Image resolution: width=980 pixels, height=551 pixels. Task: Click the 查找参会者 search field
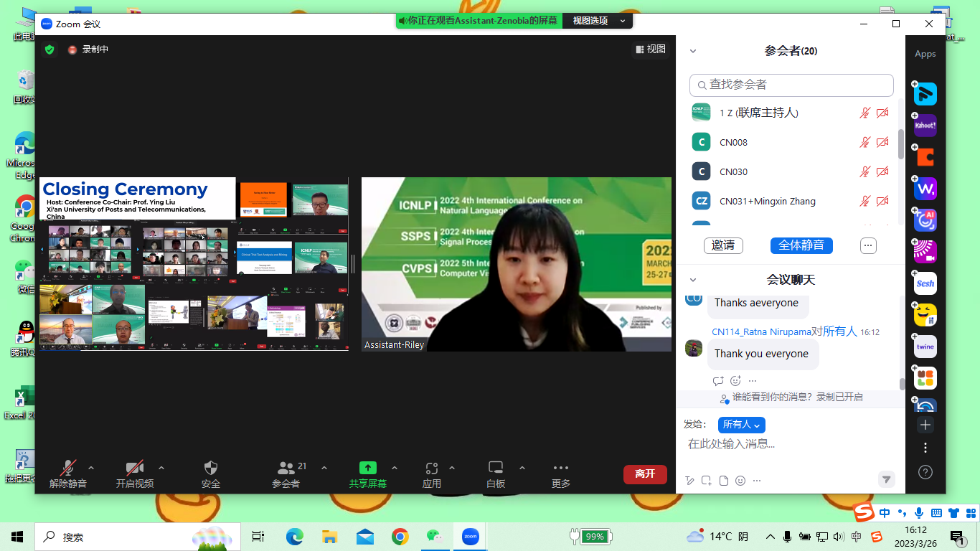[x=791, y=85]
